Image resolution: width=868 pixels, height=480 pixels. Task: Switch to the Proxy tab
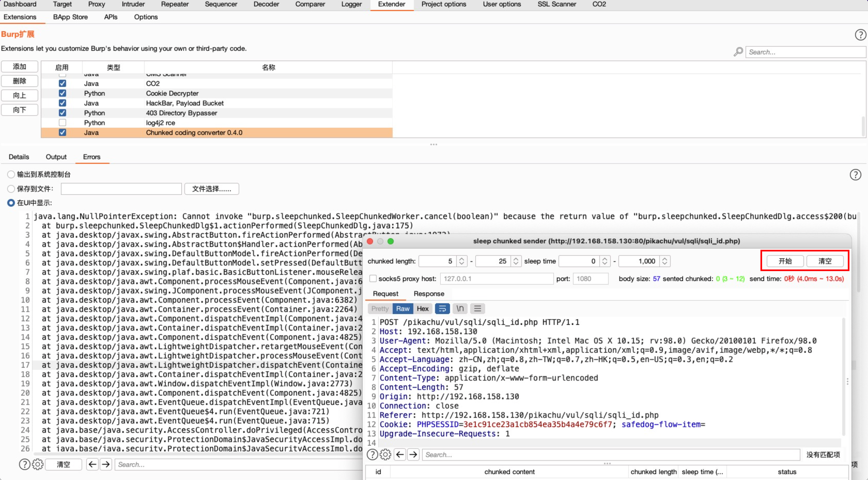(x=96, y=4)
